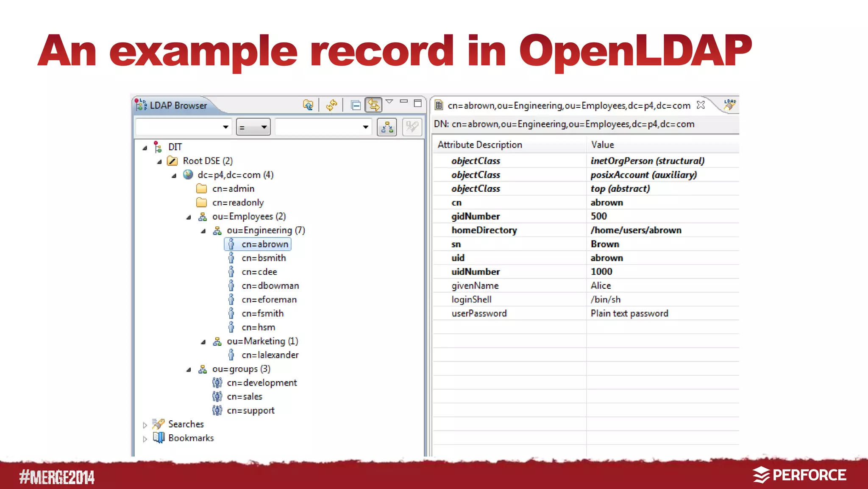Expand the Searches tree node
The image size is (868, 489).
(x=145, y=425)
